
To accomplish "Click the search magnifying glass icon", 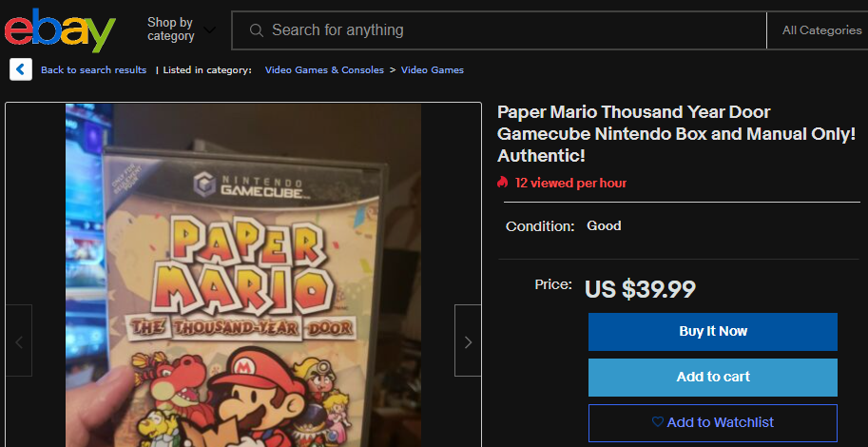I will pos(256,30).
